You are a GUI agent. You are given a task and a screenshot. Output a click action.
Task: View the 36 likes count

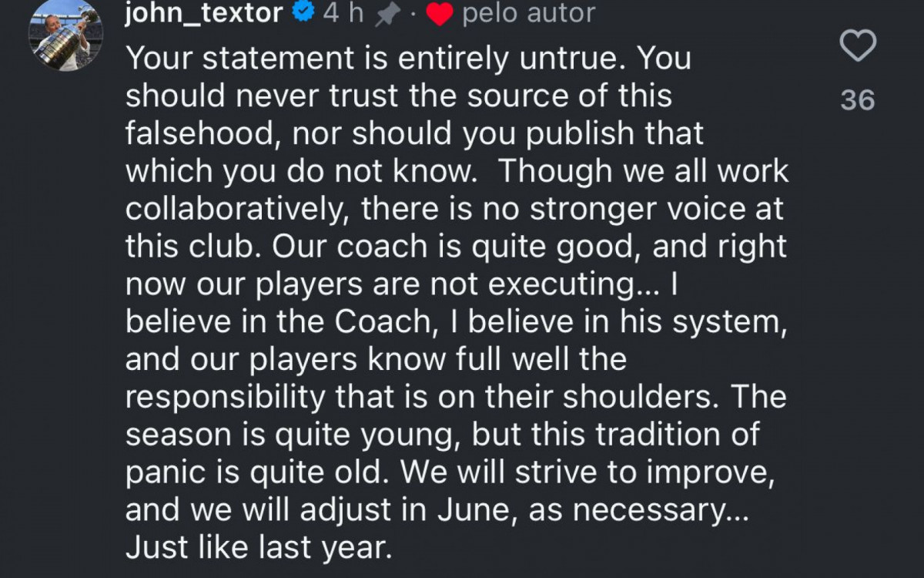pos(857,100)
